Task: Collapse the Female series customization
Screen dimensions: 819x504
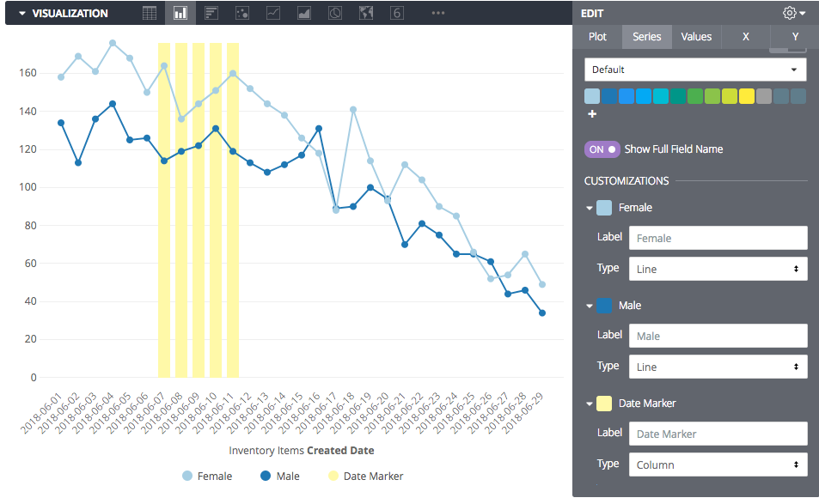Action: [x=590, y=208]
